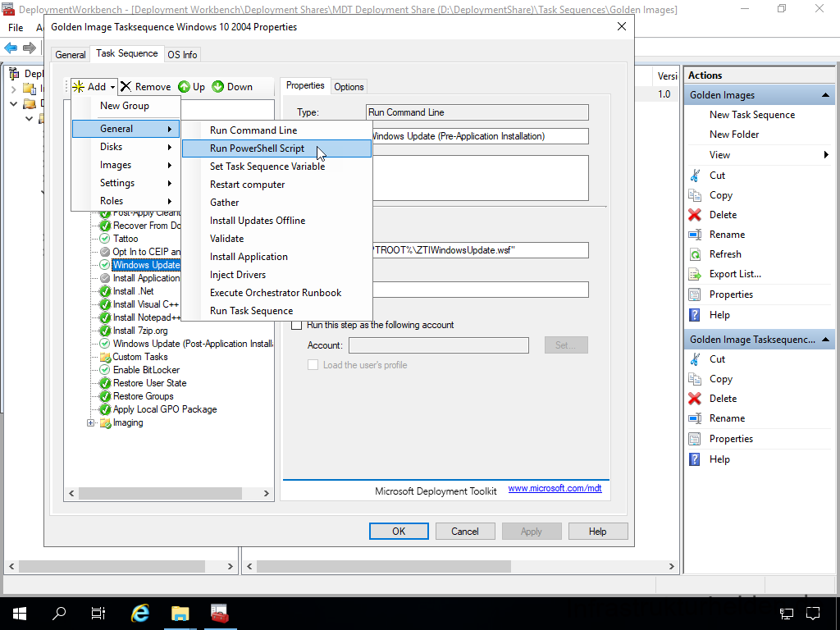Expand the Roles submenu
Image resolution: width=840 pixels, height=630 pixels.
(x=126, y=201)
